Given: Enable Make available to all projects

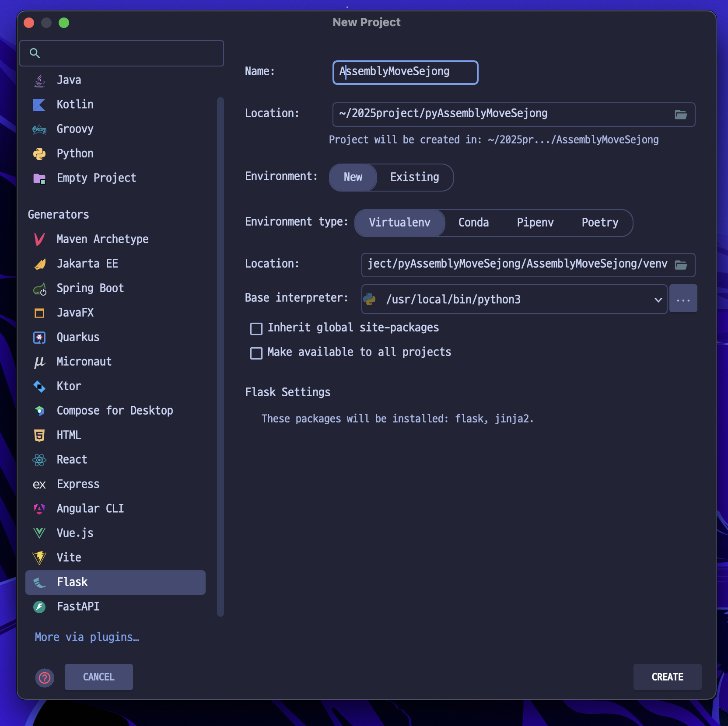Looking at the screenshot, I should (x=256, y=353).
